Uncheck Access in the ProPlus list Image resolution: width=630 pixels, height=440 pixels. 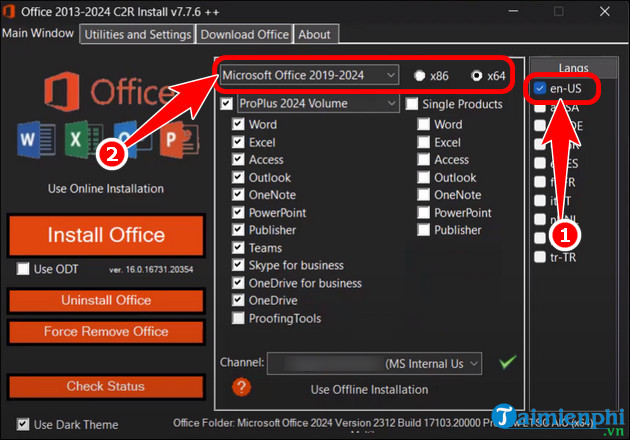238,160
